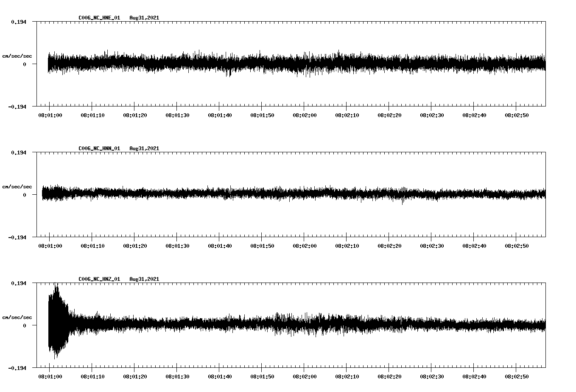This screenshot has width=576, height=392.
Task: Click the 0.194 upper limit of HNN plot
Action: (19, 152)
